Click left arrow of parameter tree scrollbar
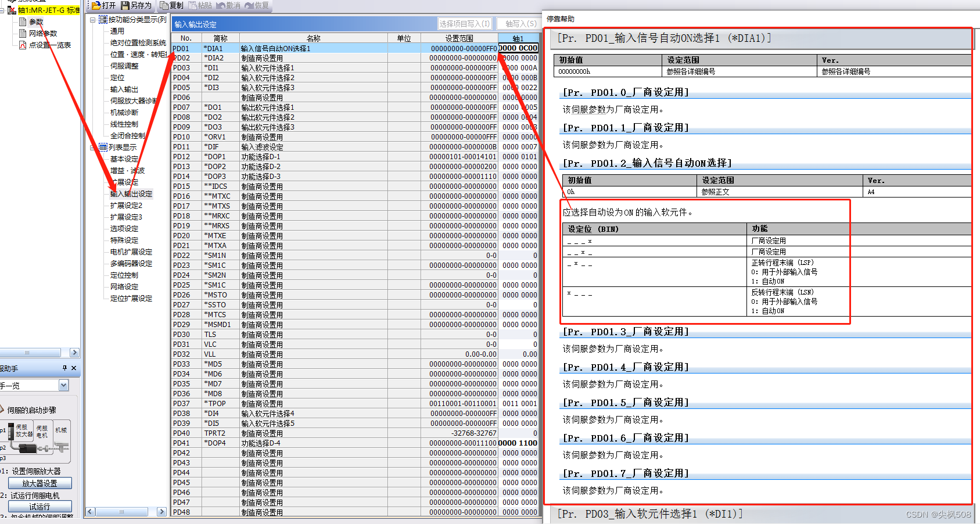Viewport: 980px width, 524px height. (x=90, y=512)
